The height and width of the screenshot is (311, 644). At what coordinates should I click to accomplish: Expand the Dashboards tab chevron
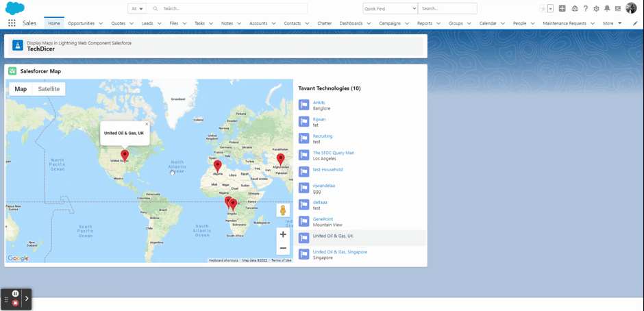click(369, 23)
